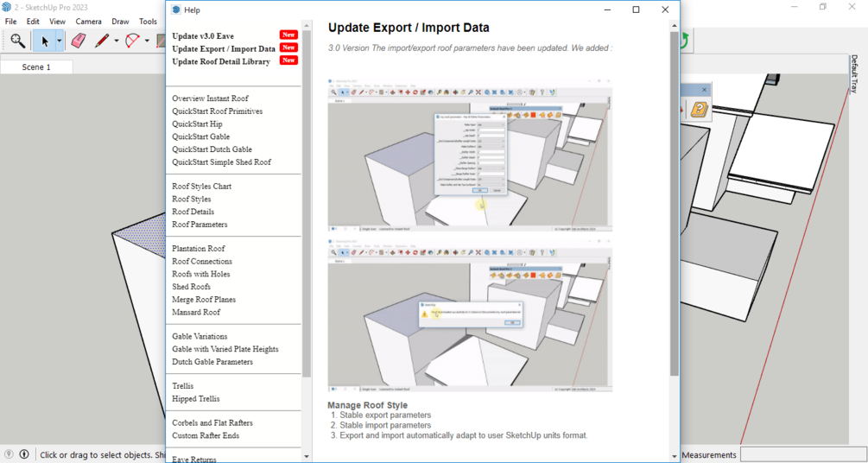This screenshot has height=463, width=868.
Task: Click the green redo arrow icon
Action: pos(684,41)
